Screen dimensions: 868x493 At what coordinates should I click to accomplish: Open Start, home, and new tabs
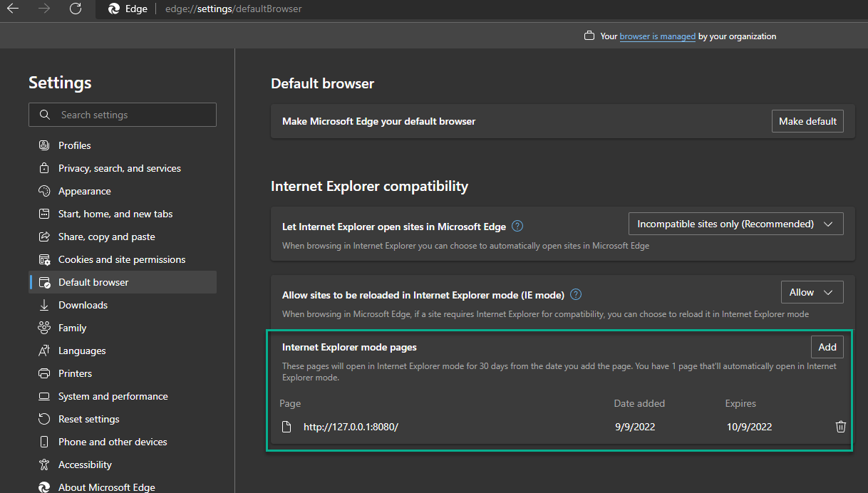123,214
